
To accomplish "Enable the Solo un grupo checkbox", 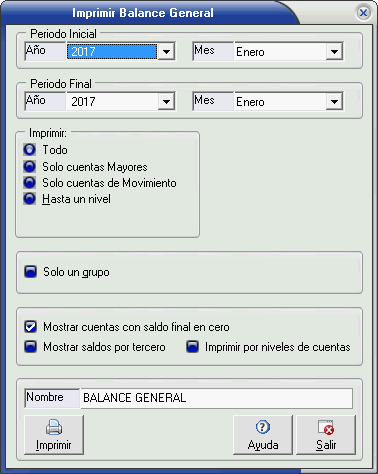I will coord(30,272).
